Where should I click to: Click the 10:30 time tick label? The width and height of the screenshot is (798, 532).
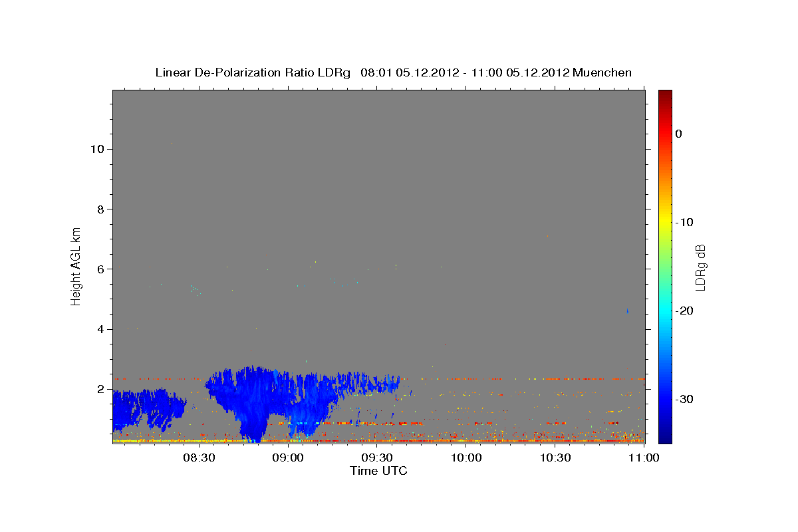click(556, 458)
